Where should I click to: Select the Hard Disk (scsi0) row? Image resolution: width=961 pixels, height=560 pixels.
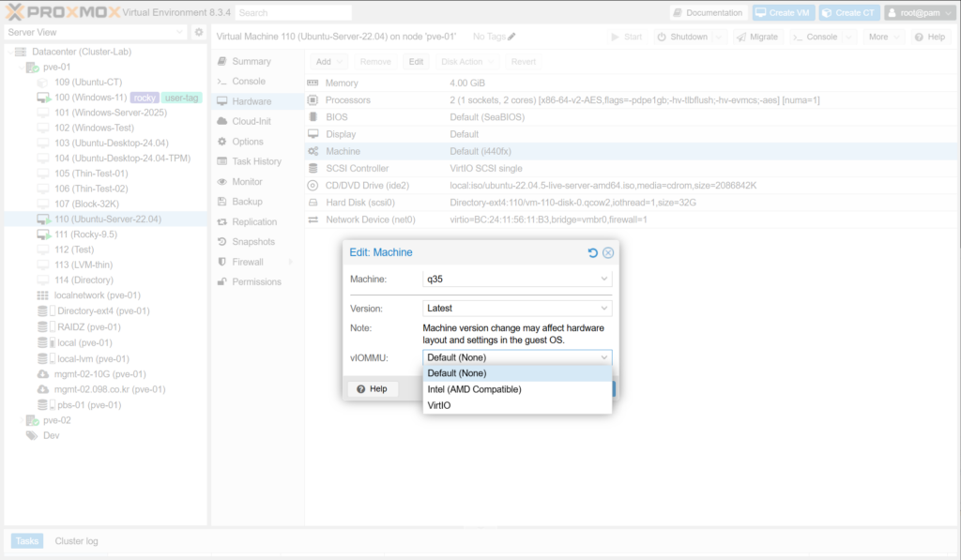click(x=359, y=202)
